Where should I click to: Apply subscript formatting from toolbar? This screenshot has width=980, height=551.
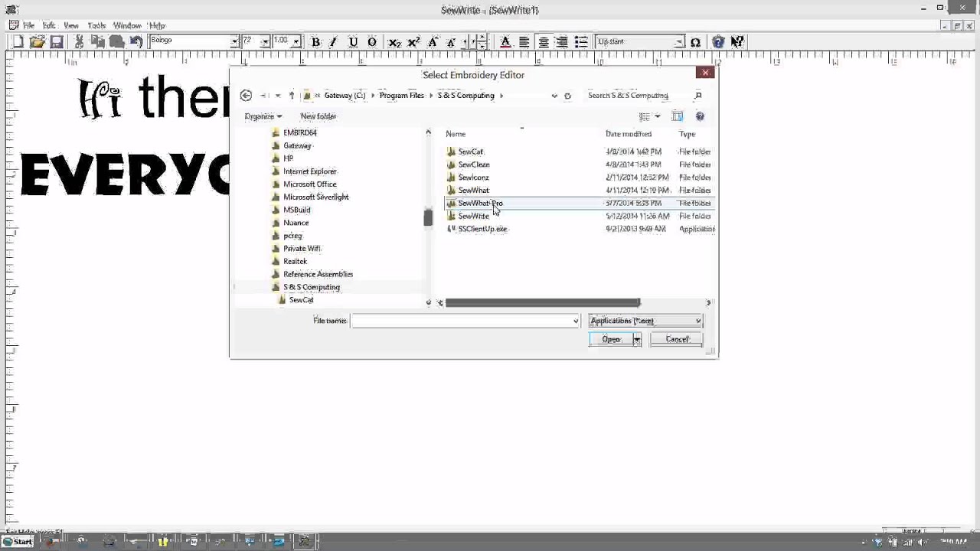point(394,42)
